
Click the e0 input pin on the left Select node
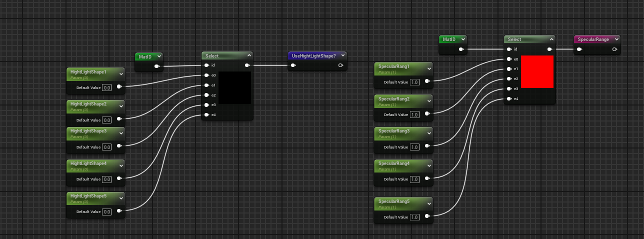point(206,75)
